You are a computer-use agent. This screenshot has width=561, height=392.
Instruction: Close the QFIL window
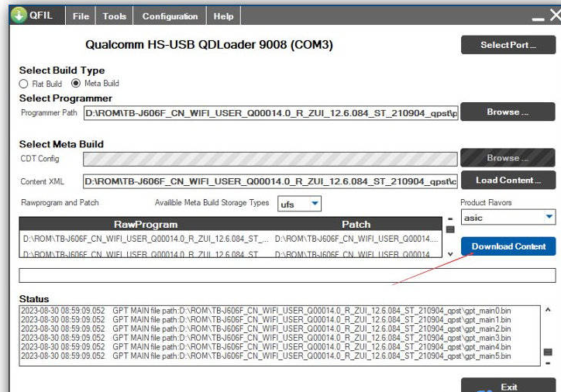(556, 15)
